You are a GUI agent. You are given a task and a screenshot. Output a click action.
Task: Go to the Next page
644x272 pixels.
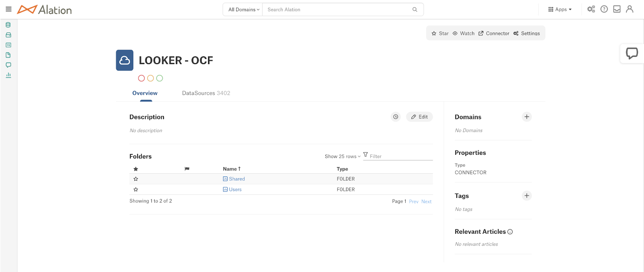[426, 201]
